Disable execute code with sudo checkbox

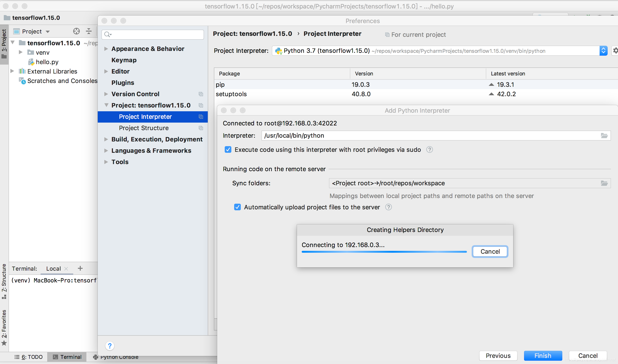point(228,150)
